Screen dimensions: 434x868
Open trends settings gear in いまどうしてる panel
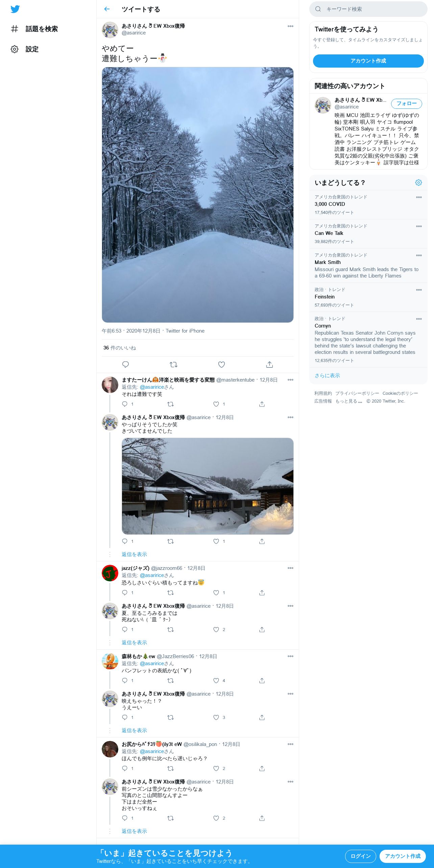418,183
